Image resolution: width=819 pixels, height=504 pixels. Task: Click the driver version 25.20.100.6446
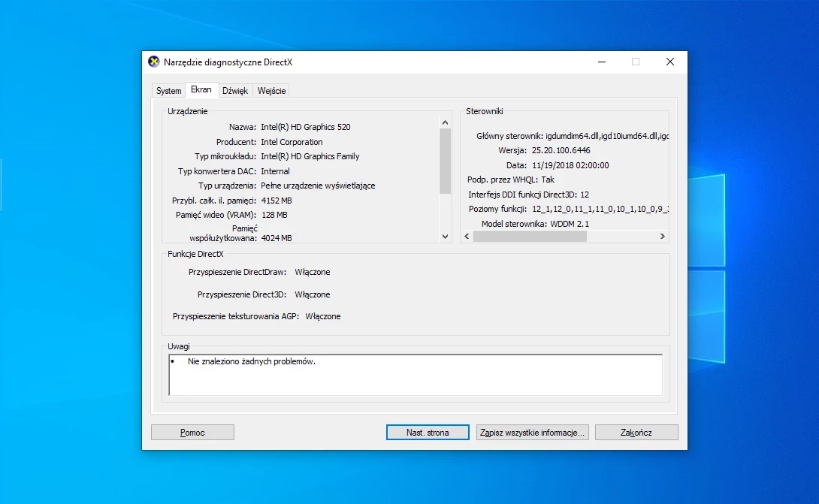pyautogui.click(x=561, y=150)
